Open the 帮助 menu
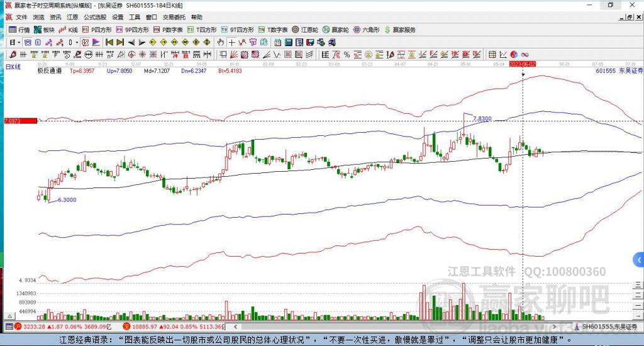Viewport: 644px width, 346px height. (x=197, y=17)
